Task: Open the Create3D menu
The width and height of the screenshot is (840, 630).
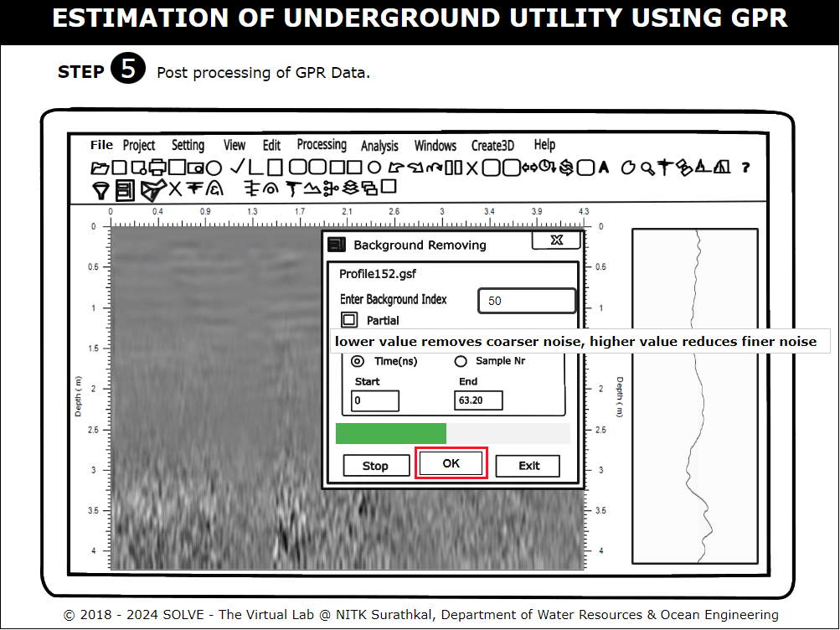Action: point(492,146)
